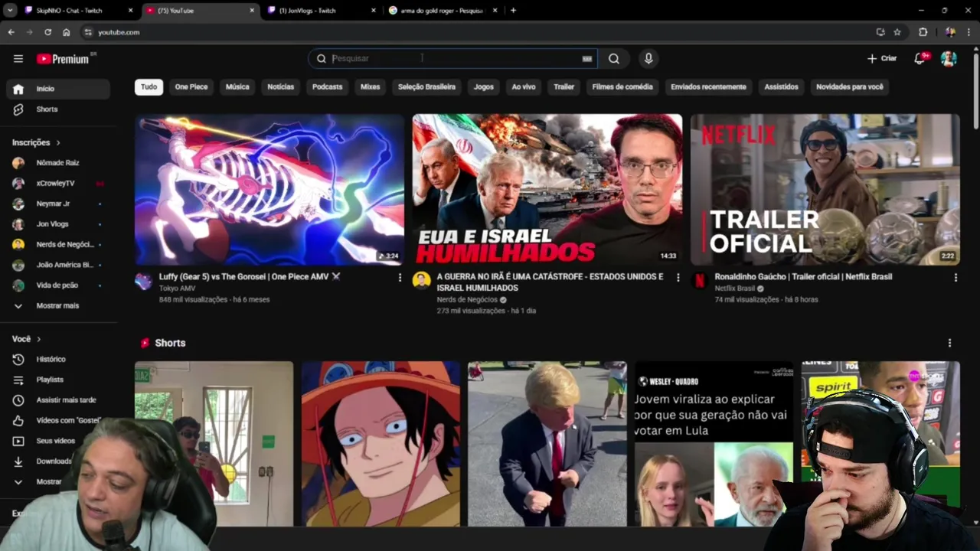Select the Trailer filter chip

(x=564, y=87)
